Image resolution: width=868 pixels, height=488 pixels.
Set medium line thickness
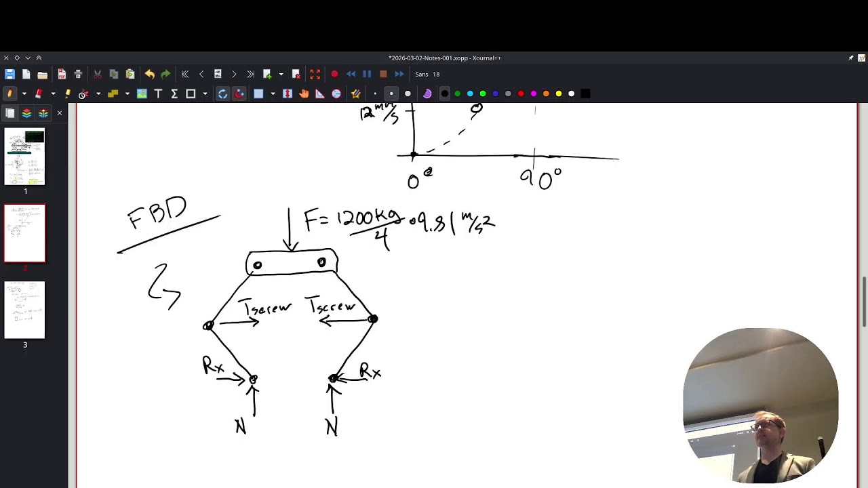tap(391, 94)
